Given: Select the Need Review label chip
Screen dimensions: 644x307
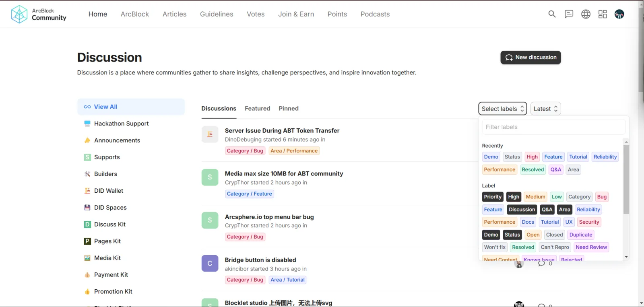Looking at the screenshot, I should [x=591, y=247].
